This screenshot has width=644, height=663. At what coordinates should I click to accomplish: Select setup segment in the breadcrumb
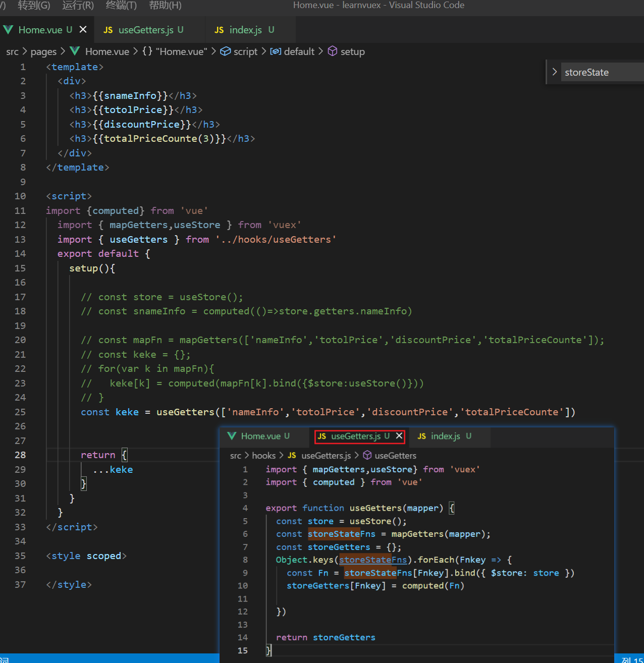pos(353,51)
